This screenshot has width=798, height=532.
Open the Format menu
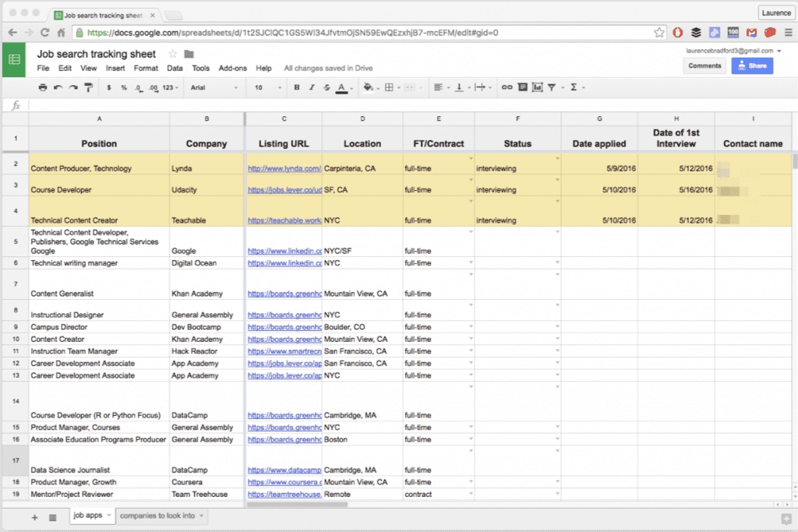tap(146, 69)
